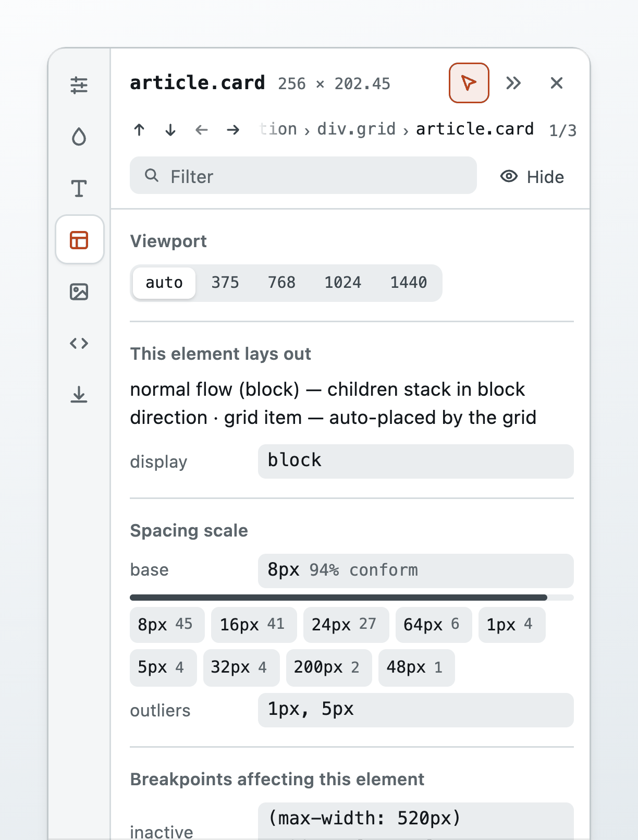The image size is (638, 840).
Task: Select the layout sidebar panel
Action: click(80, 240)
